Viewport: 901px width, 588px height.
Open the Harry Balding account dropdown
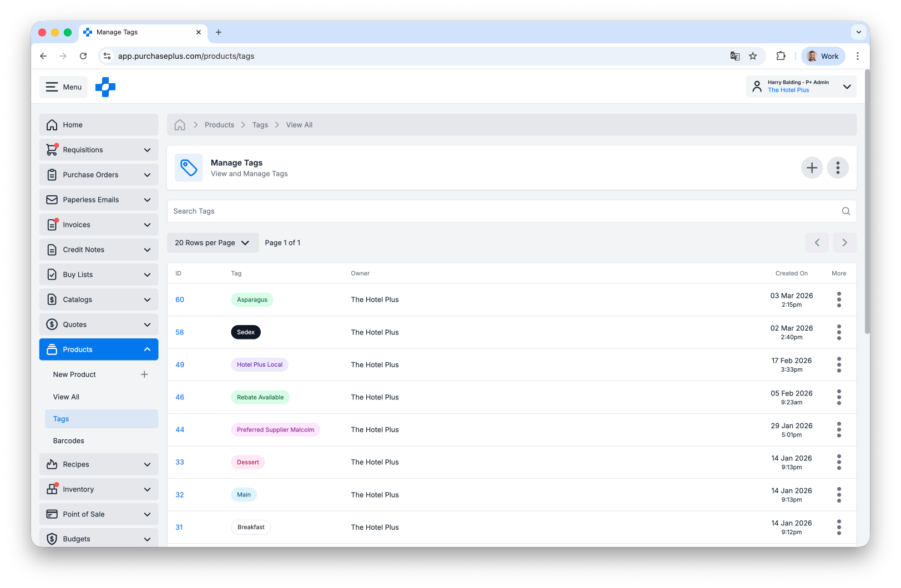[x=801, y=87]
